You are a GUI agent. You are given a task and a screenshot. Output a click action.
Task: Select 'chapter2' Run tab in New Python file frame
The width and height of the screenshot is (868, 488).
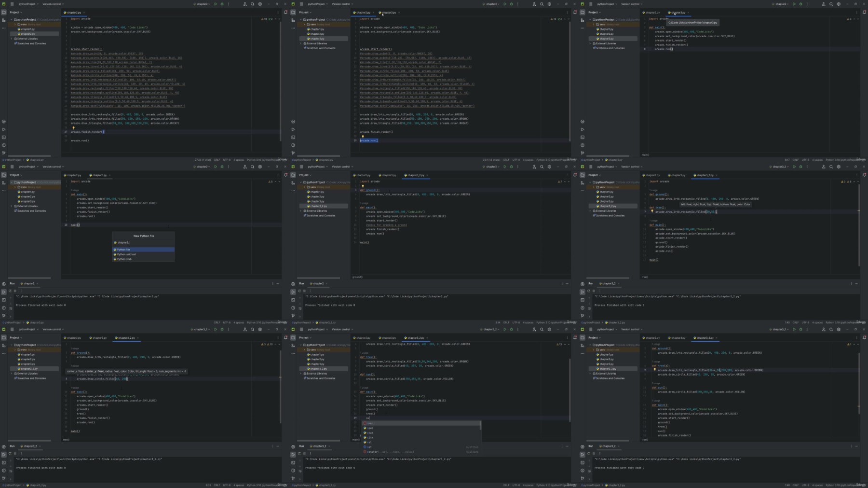(x=28, y=283)
